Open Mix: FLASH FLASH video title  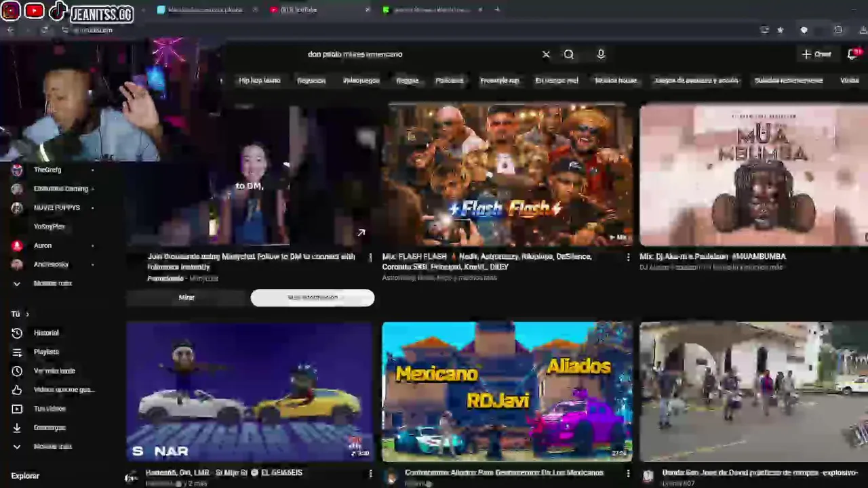487,262
